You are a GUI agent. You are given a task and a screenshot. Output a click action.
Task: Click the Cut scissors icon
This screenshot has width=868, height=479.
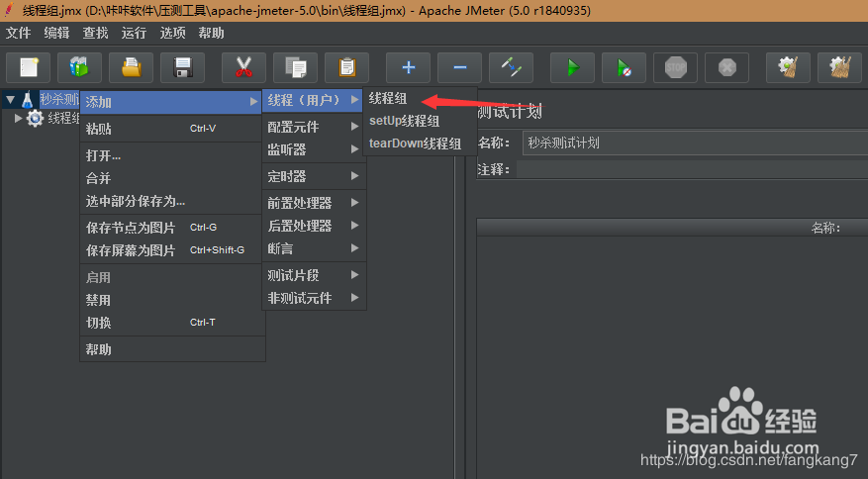tap(243, 67)
